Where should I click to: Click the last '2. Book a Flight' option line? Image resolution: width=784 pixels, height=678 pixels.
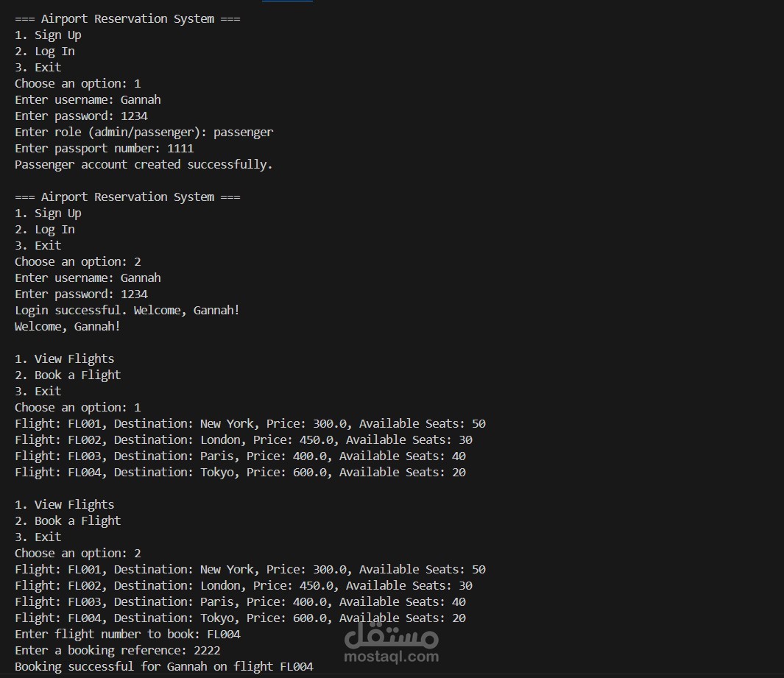tap(68, 520)
